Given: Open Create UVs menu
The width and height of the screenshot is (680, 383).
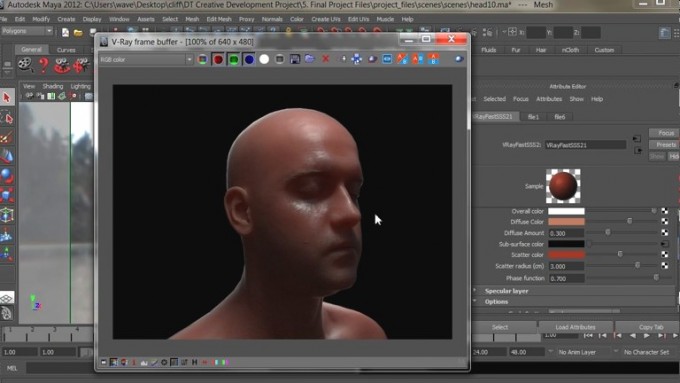Looking at the screenshot, I should (x=325, y=19).
